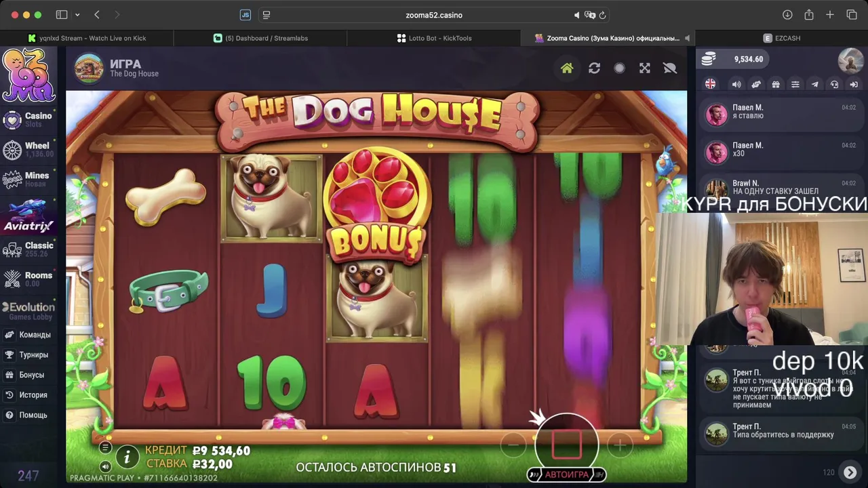868x488 pixels.
Task: Go to the casino home icon
Action: click(x=567, y=68)
